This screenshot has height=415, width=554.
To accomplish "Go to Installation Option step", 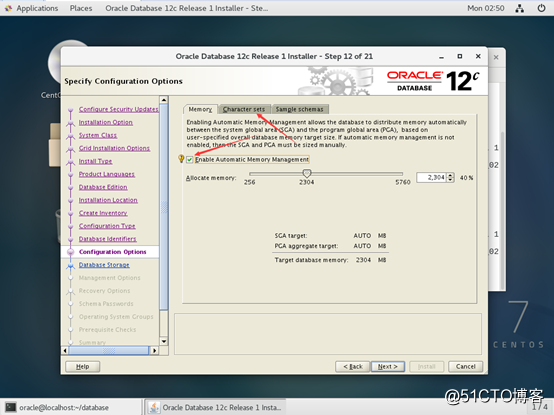I will (106, 122).
